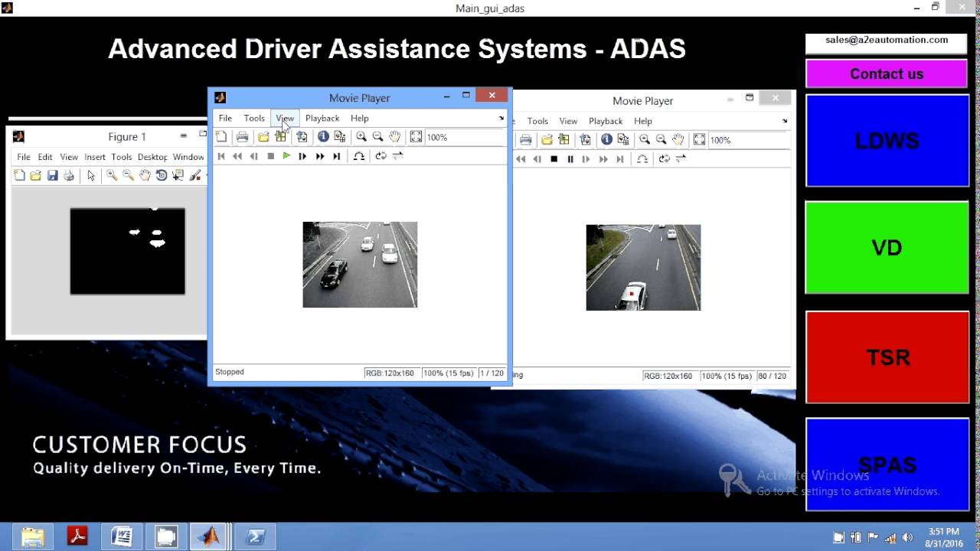
Task: Click Rotate 3D icon in Figure 1 toolbar
Action: [x=162, y=175]
